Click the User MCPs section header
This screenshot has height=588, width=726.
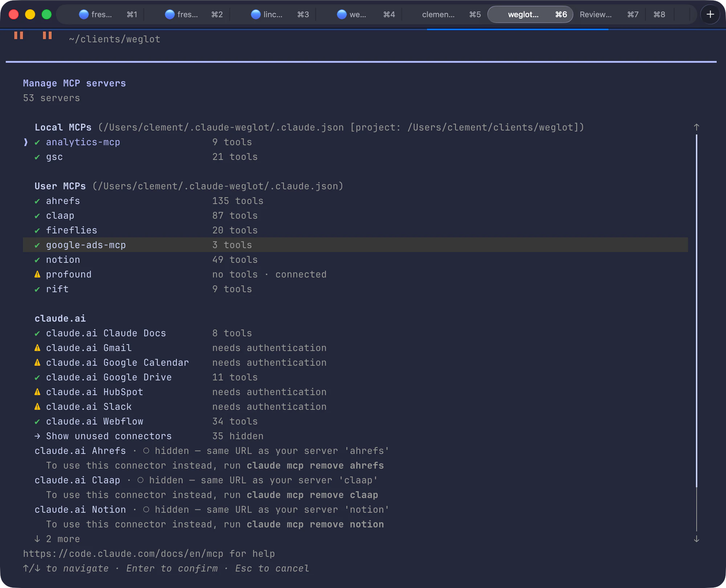[60, 186]
